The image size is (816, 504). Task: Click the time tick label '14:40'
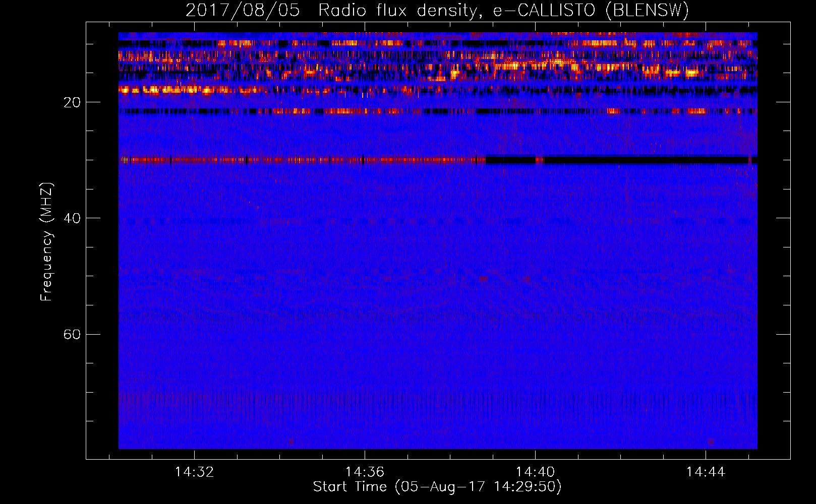click(535, 472)
